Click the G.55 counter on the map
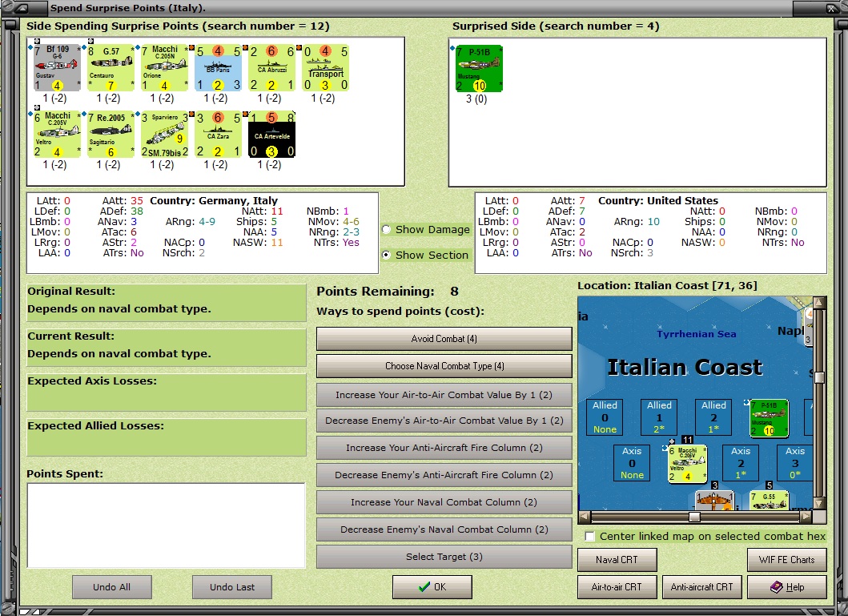 (769, 501)
